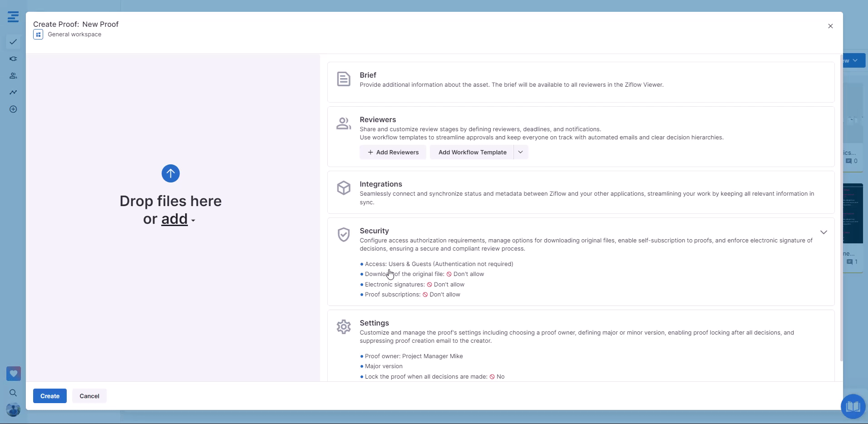
Task: Click the Settings section heading
Action: coord(375,323)
